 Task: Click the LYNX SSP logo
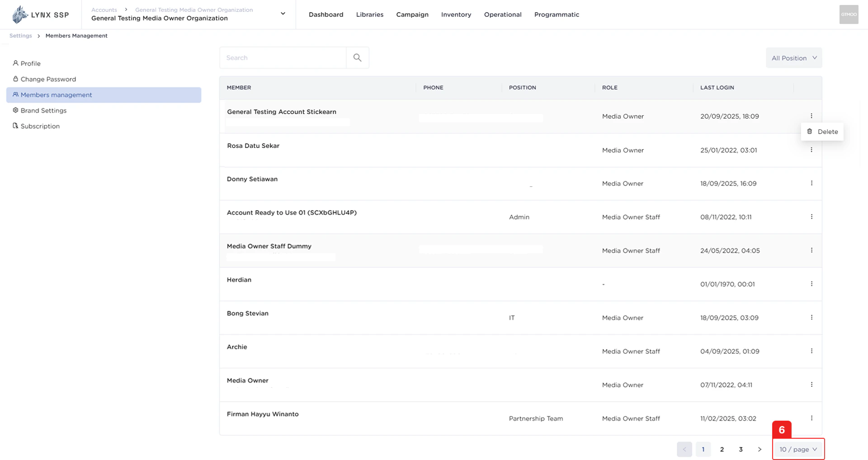(41, 14)
